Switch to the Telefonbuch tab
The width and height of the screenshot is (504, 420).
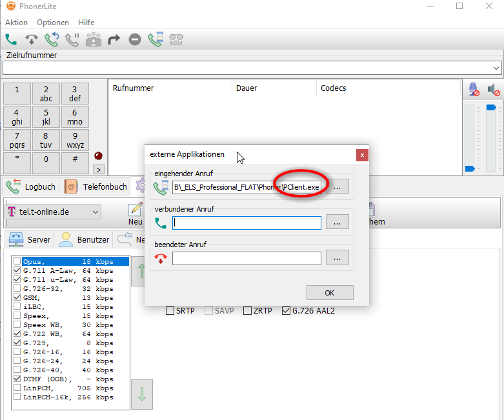(x=96, y=186)
